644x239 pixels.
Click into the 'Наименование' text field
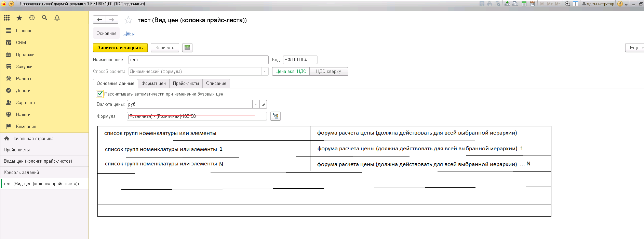[x=198, y=60]
